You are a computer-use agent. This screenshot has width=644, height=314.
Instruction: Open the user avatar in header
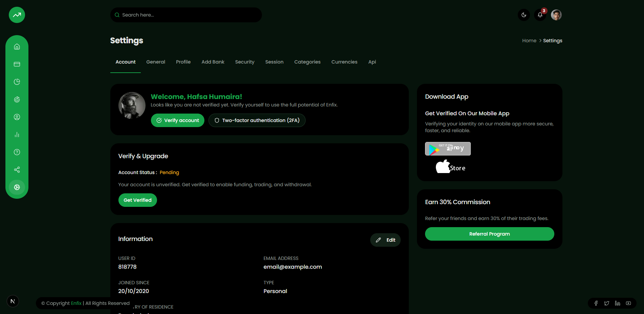tap(556, 15)
